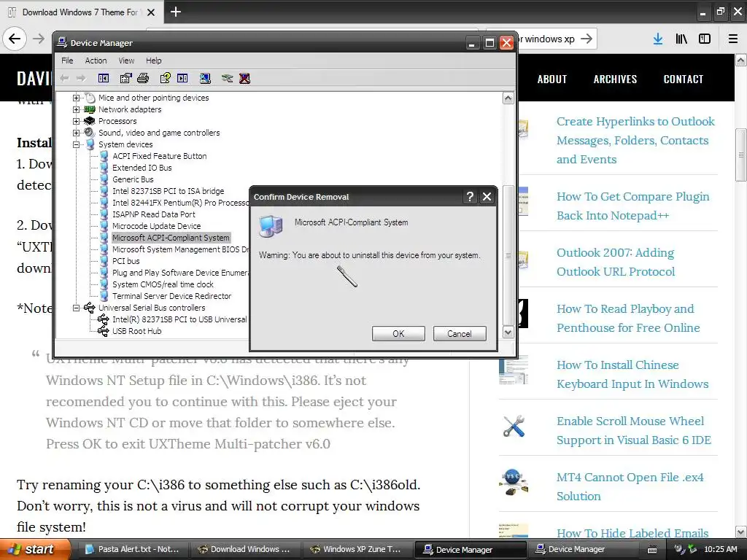This screenshot has height=560, width=747.
Task: Click the Print toolbar icon
Action: [143, 79]
